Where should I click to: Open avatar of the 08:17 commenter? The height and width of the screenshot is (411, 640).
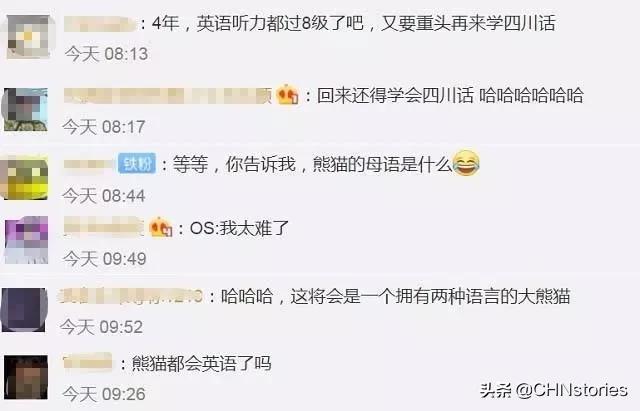pos(26,109)
